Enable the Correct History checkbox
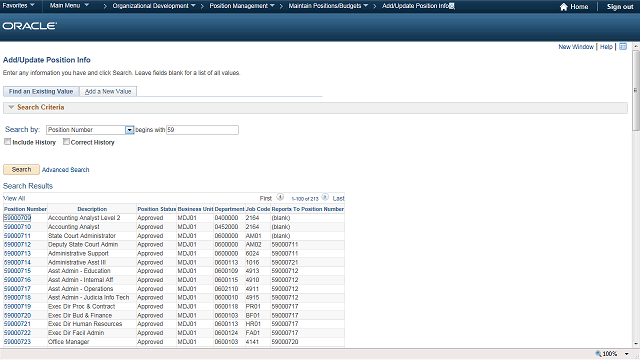This screenshot has width=640, height=360. click(x=66, y=142)
